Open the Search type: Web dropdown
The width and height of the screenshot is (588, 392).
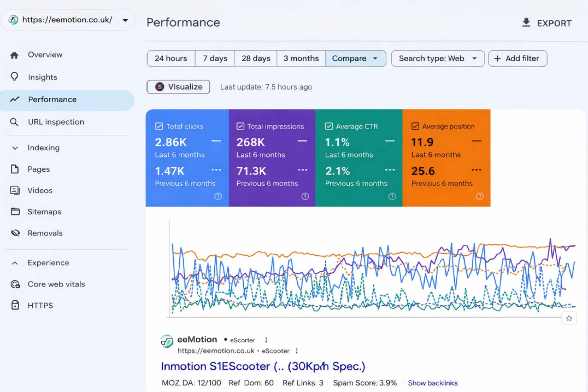[438, 59]
